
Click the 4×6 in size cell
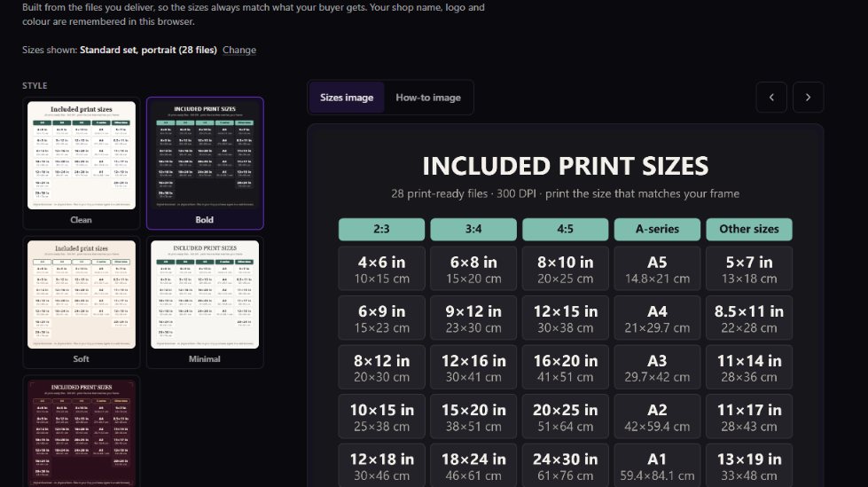point(381,269)
